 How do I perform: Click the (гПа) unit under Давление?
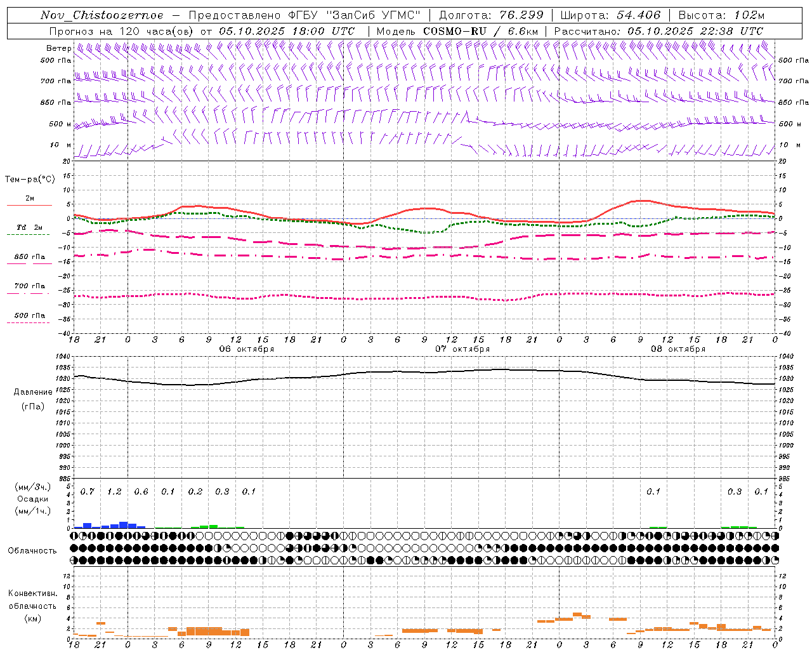pos(33,407)
